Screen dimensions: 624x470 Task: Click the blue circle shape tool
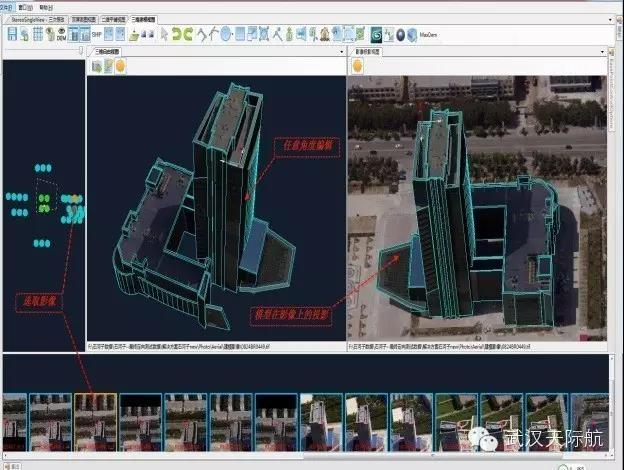227,34
